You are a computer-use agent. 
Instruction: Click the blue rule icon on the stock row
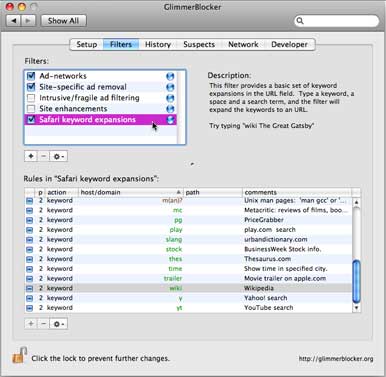tap(29, 249)
